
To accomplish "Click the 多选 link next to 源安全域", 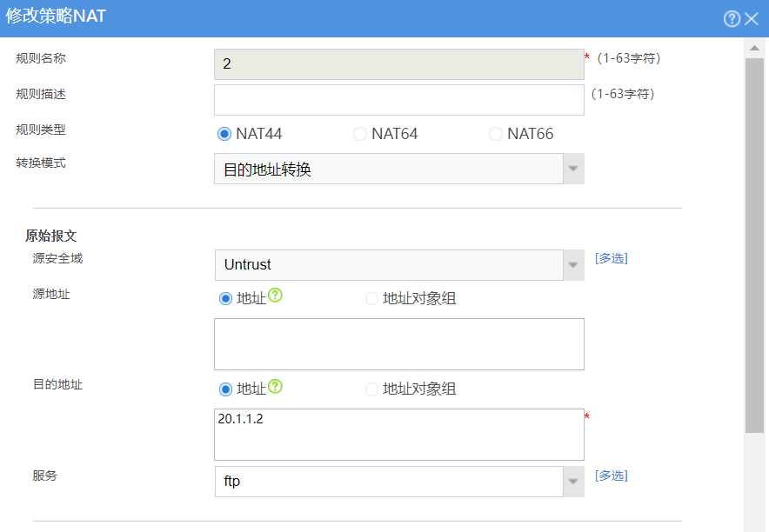I will click(611, 258).
